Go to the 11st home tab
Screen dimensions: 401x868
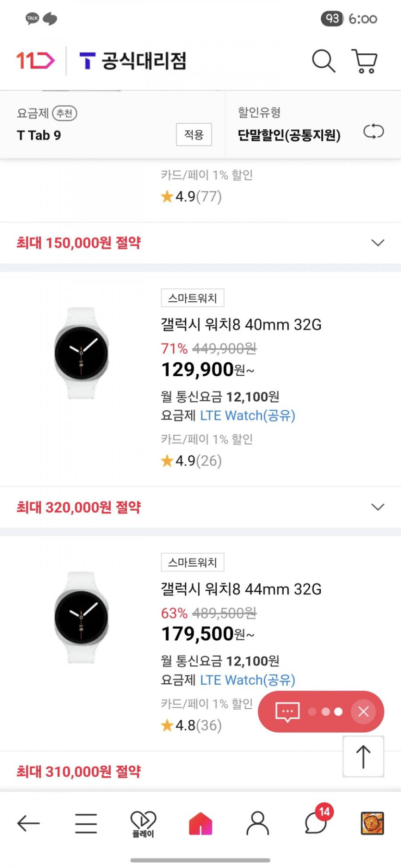201,823
